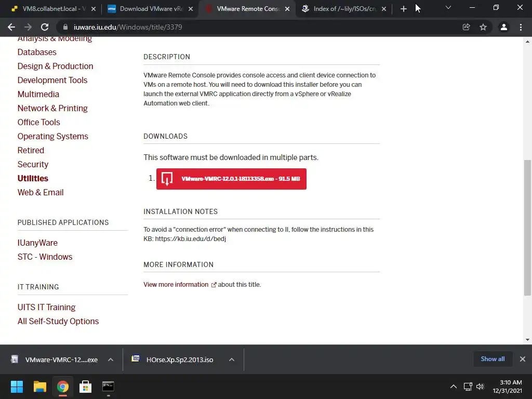Show all downloads
The image size is (532, 399).
point(493,359)
